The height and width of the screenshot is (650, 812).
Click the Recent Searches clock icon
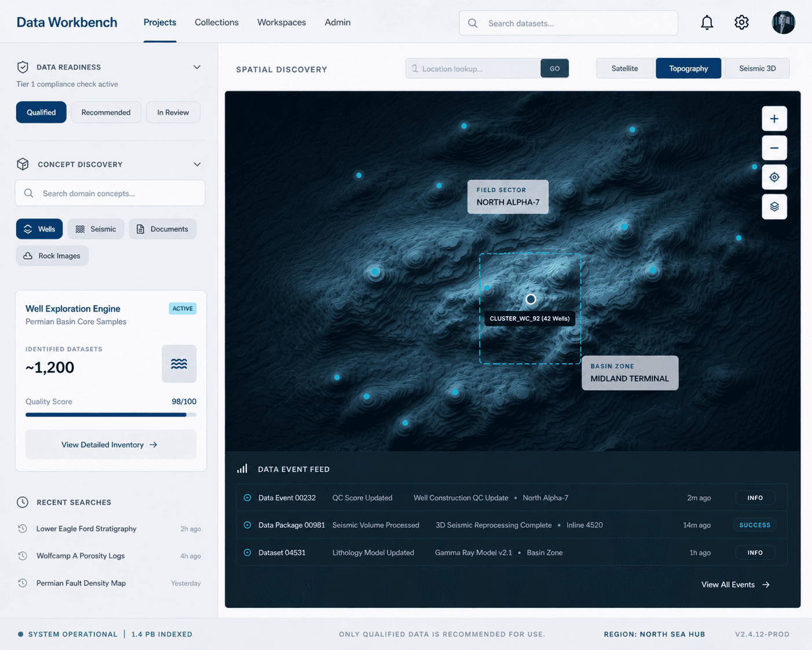tap(23, 502)
